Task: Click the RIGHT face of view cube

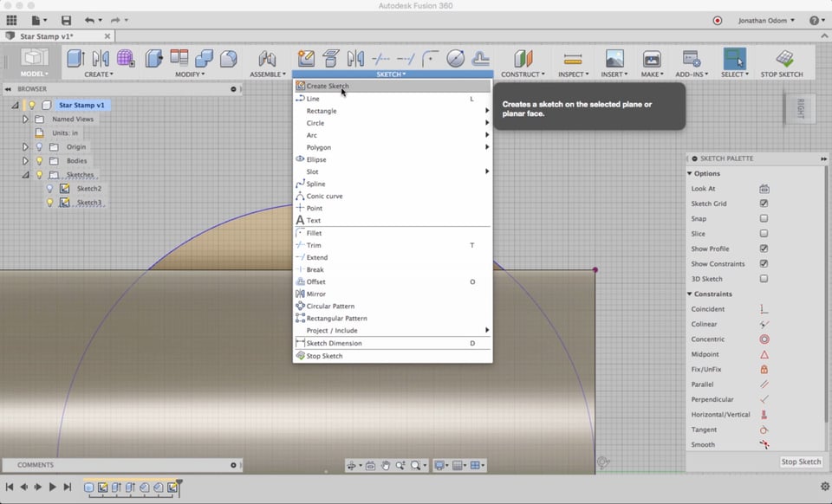Action: (801, 108)
